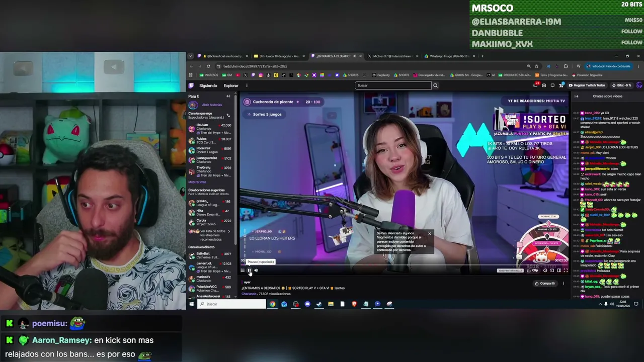The image size is (644, 362).
Task: Open TheGrefg channel in sidebar
Action: click(210, 170)
